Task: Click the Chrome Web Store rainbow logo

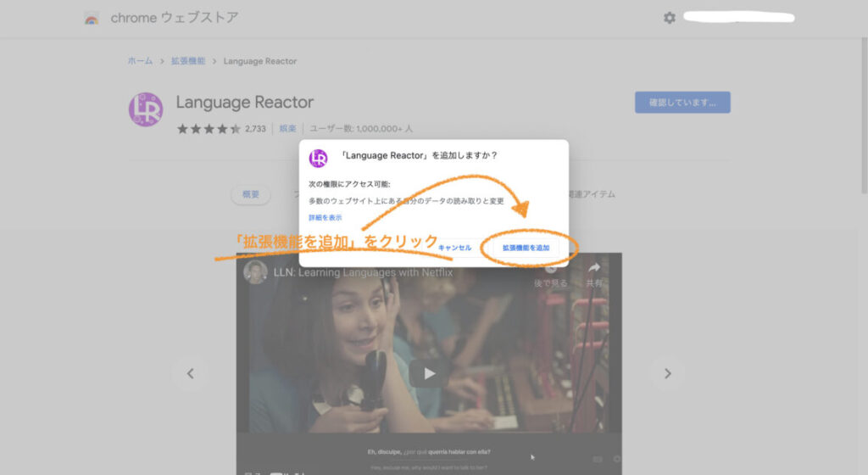Action: pyautogui.click(x=92, y=18)
